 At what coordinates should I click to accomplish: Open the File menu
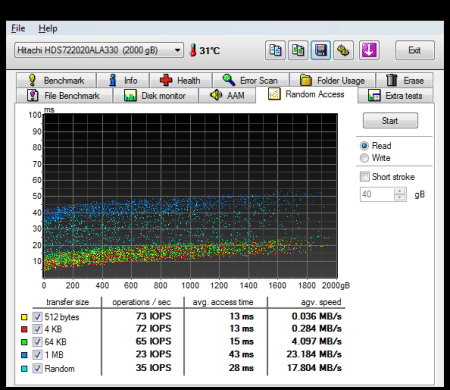click(x=18, y=29)
